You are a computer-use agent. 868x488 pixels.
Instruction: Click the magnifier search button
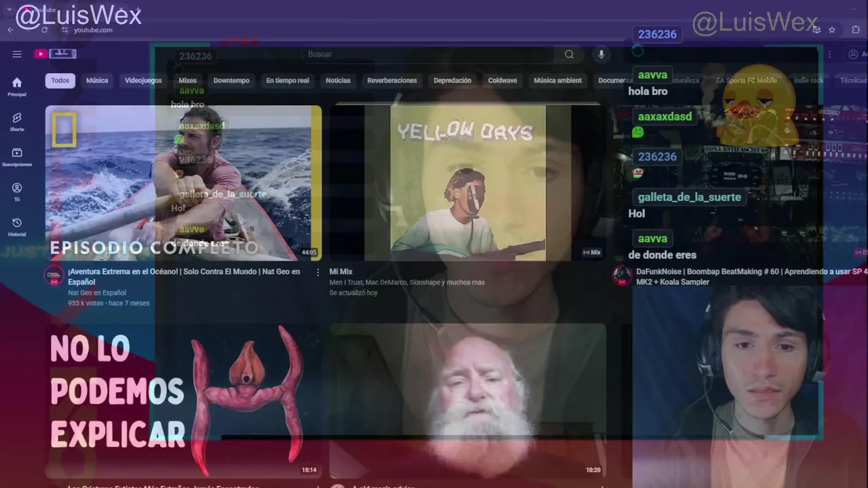(x=569, y=54)
